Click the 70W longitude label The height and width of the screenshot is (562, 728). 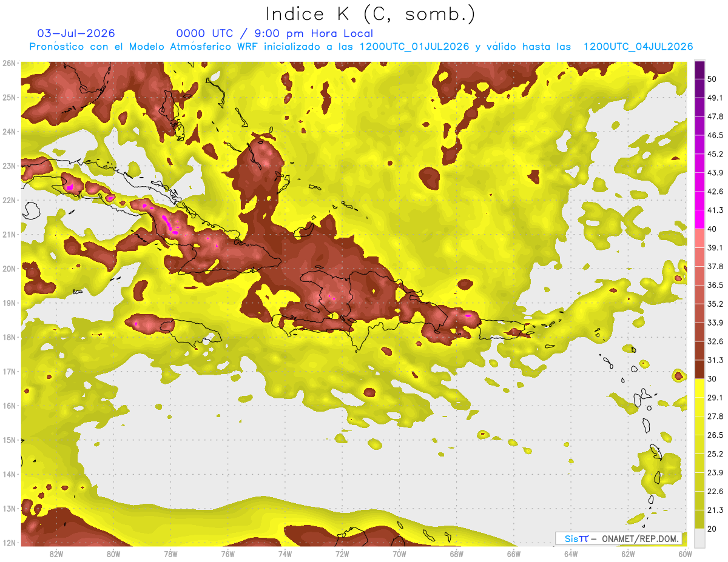pyautogui.click(x=399, y=554)
